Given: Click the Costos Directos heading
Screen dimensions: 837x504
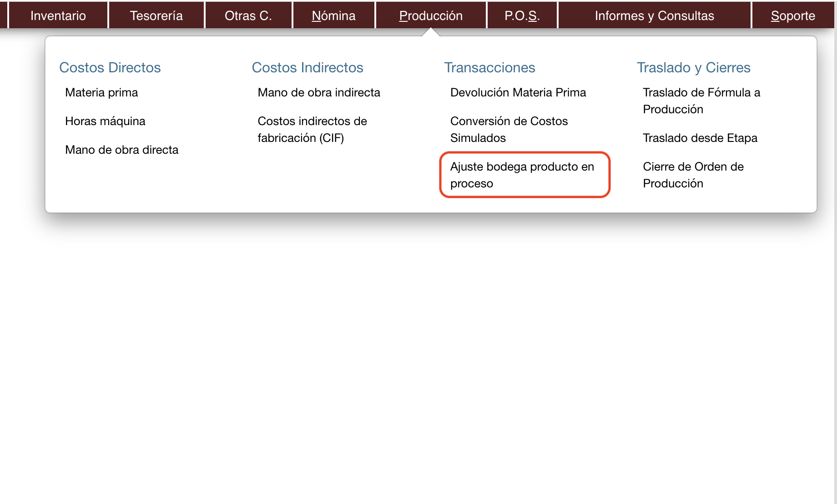Looking at the screenshot, I should point(110,67).
